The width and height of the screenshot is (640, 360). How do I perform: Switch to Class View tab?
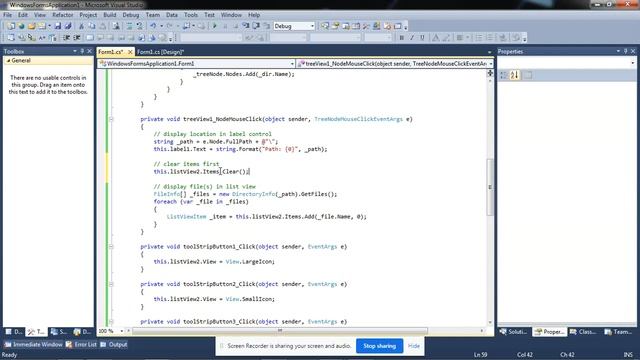click(x=583, y=332)
